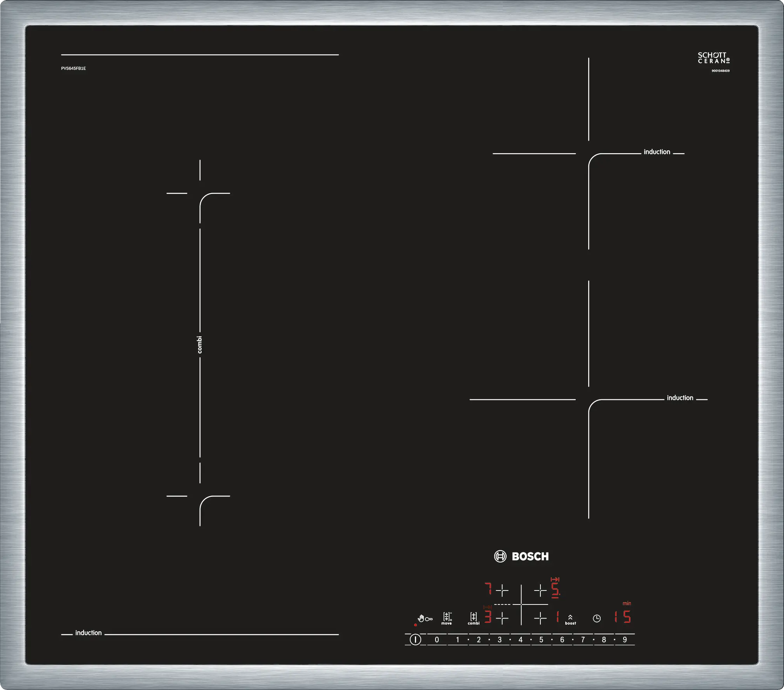Viewport: 784px width, 690px height.
Task: Tap the Bosch logo
Action: click(x=522, y=556)
